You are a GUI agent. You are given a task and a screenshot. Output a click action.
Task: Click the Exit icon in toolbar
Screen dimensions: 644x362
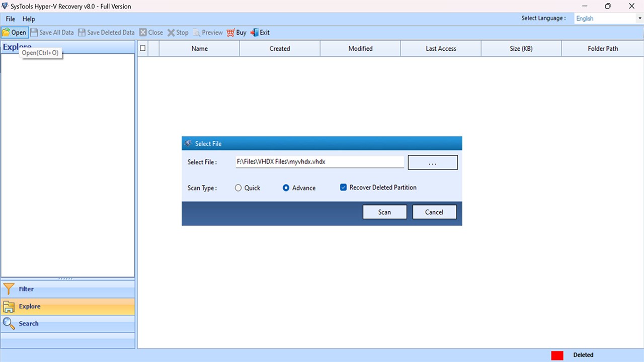point(254,32)
